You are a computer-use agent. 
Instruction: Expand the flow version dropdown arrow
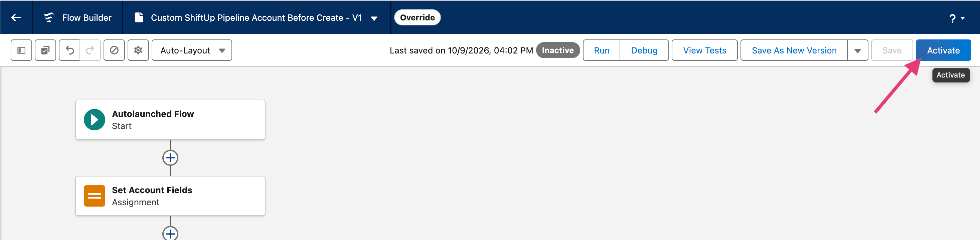[x=374, y=18]
